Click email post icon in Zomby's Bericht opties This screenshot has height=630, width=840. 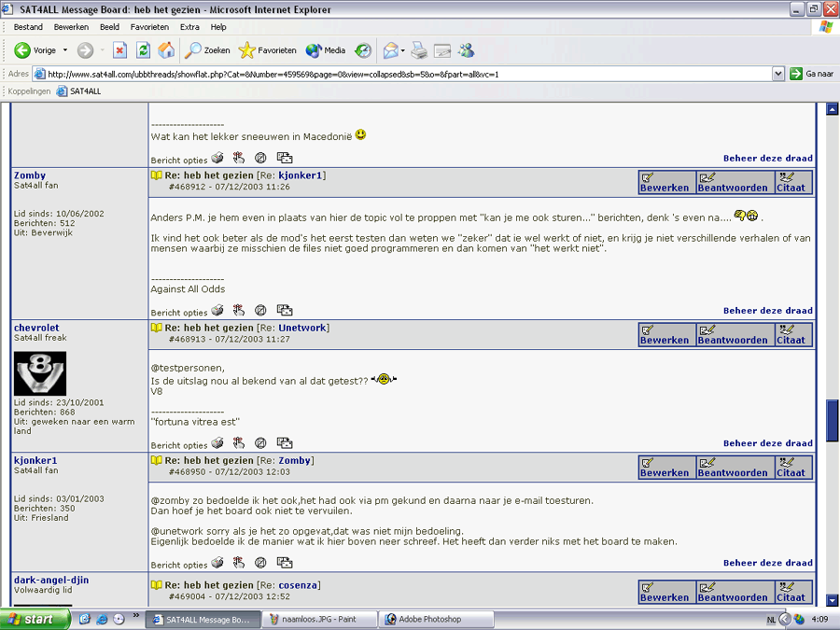click(285, 310)
